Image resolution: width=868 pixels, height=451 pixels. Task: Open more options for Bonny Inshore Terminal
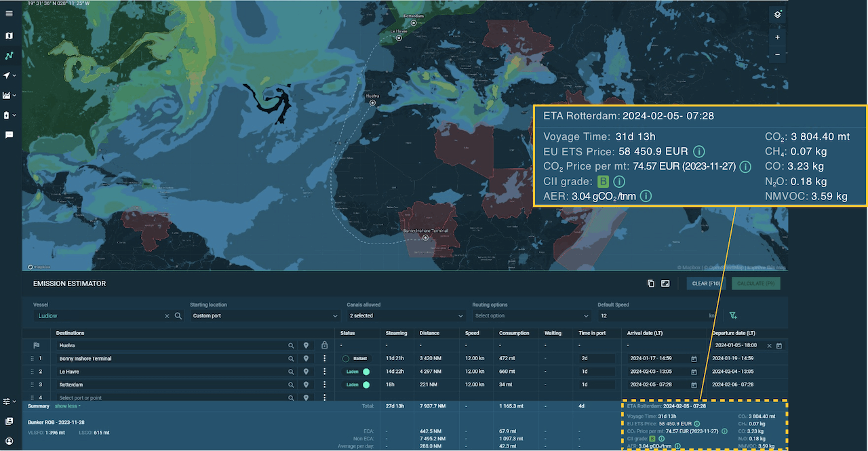click(324, 358)
